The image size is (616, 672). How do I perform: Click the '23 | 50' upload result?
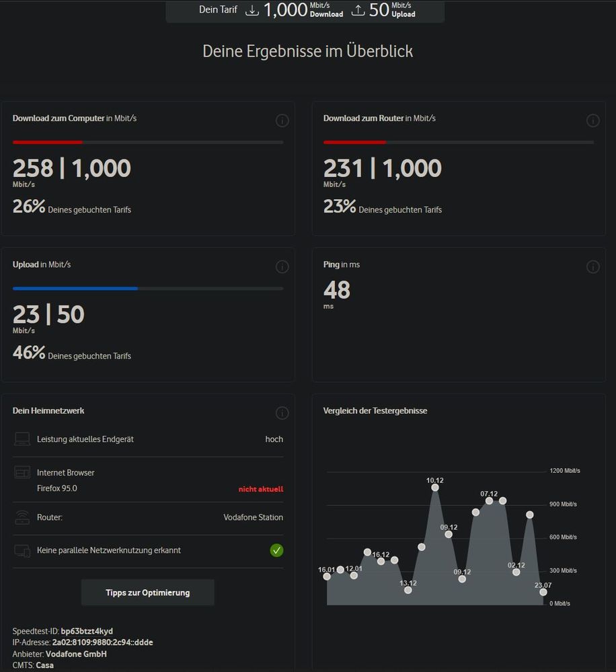pos(48,314)
